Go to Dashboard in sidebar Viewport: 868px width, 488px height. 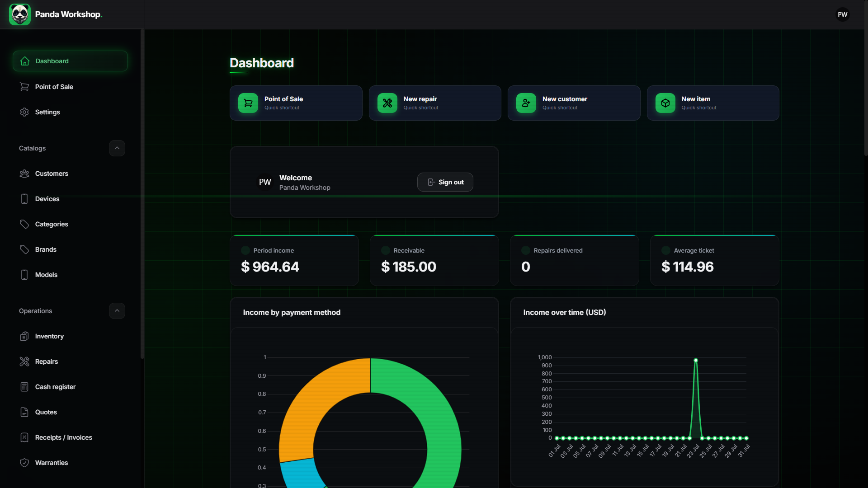pos(70,61)
